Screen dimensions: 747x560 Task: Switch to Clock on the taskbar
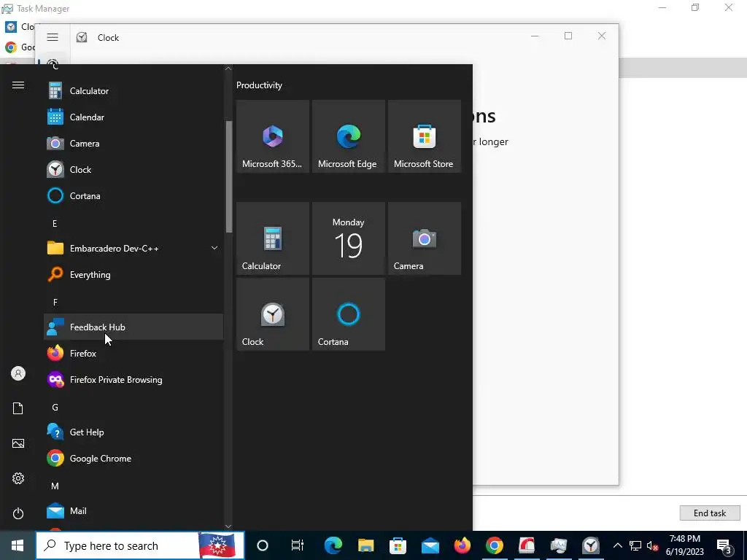click(x=591, y=545)
